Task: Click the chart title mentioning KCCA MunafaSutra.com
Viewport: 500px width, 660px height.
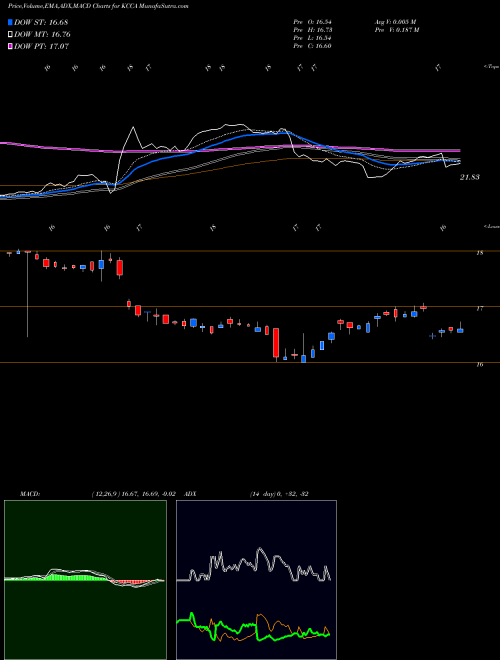Action: click(x=98, y=6)
